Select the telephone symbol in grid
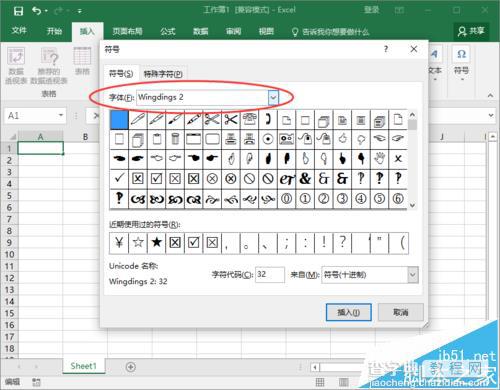The height and width of the screenshot is (390, 500). (249, 120)
